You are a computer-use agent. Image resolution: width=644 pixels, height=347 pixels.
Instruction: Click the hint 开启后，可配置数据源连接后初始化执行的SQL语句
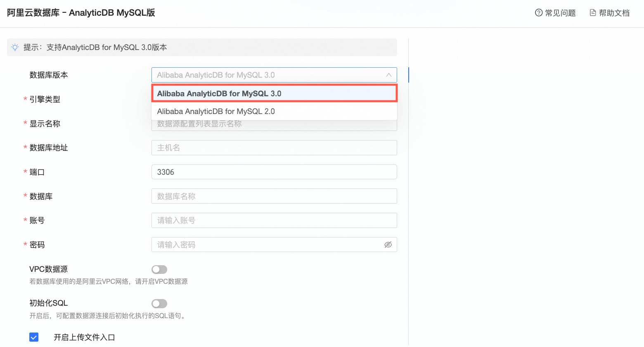107,316
